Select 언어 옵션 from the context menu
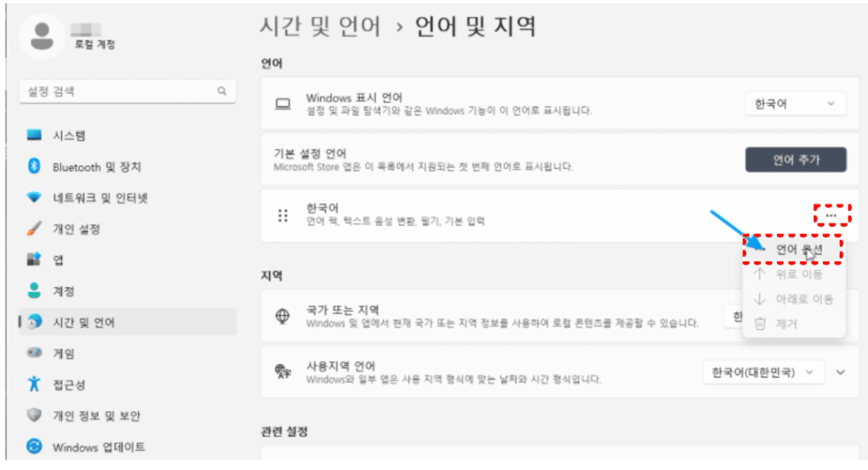868x470 pixels. (x=799, y=250)
